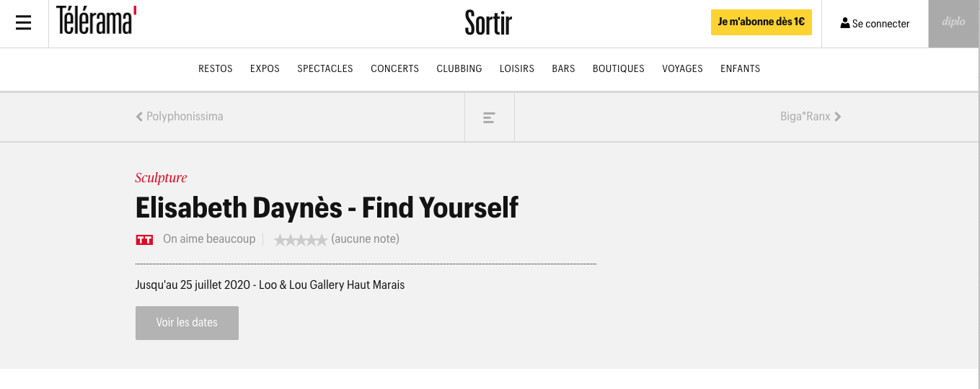Select Spectacles in navigation
Screen dimensions: 980x389
tap(325, 69)
